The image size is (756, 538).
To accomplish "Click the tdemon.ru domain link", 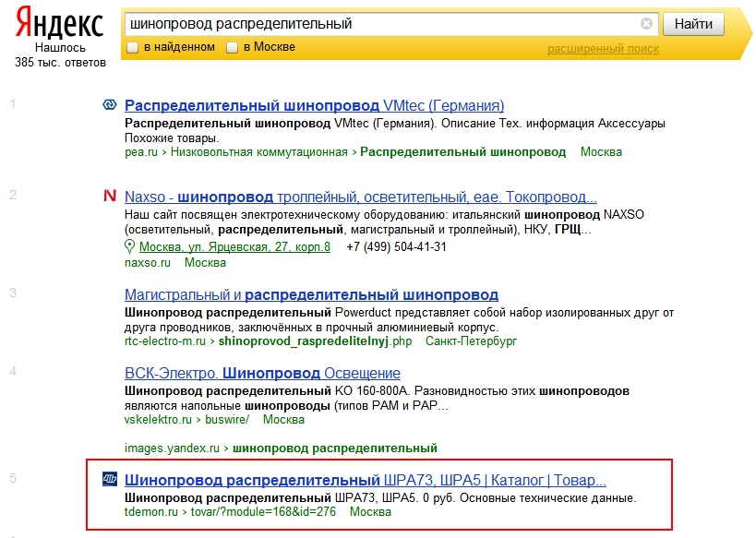I will [x=150, y=512].
